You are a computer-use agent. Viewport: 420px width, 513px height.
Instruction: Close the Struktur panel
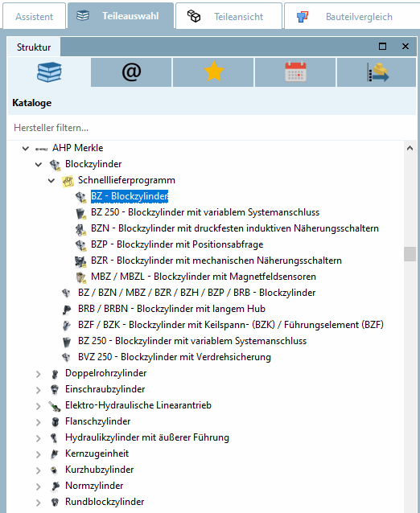point(406,47)
